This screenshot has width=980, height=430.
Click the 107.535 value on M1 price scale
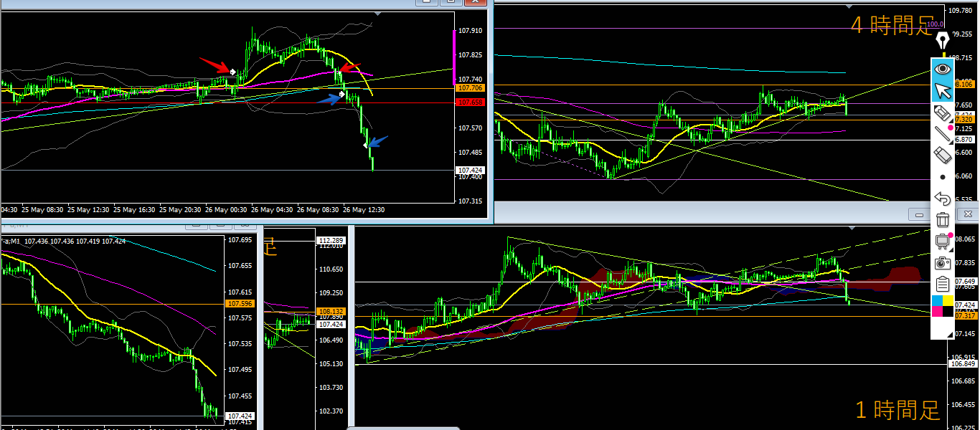pos(240,344)
